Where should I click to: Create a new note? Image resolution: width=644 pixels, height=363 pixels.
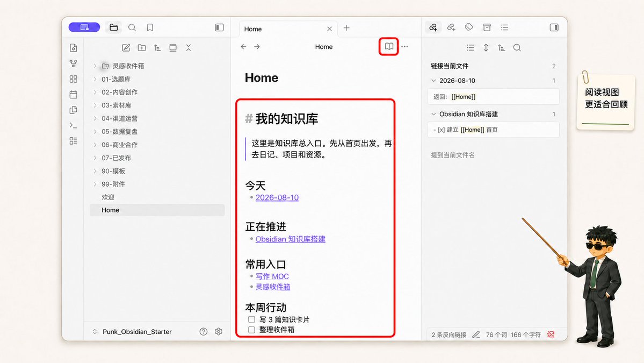tap(126, 48)
